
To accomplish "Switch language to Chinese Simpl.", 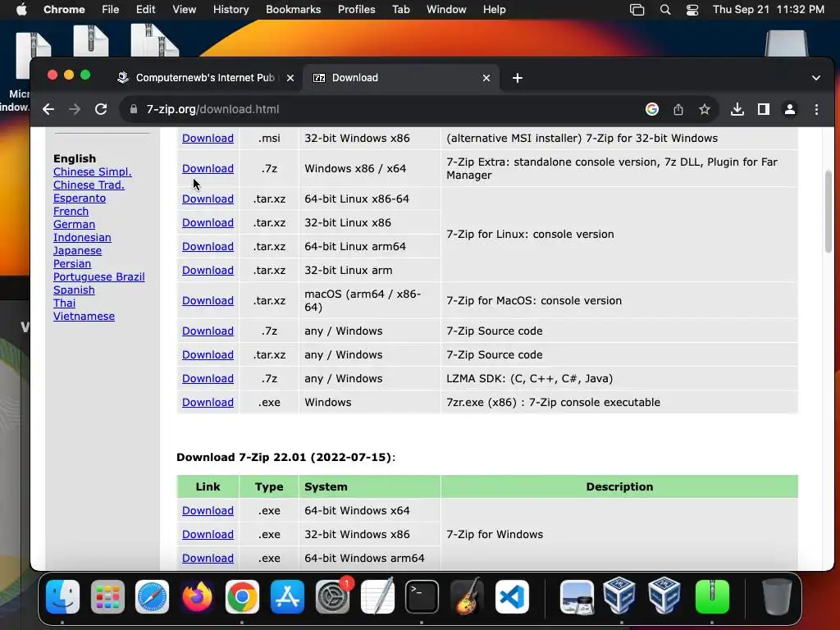I will pos(92,172).
